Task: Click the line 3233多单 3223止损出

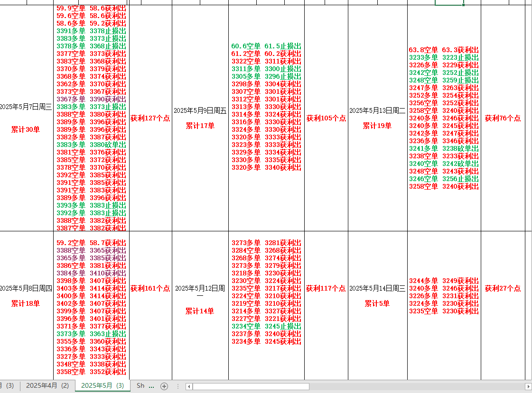Action: point(444,57)
